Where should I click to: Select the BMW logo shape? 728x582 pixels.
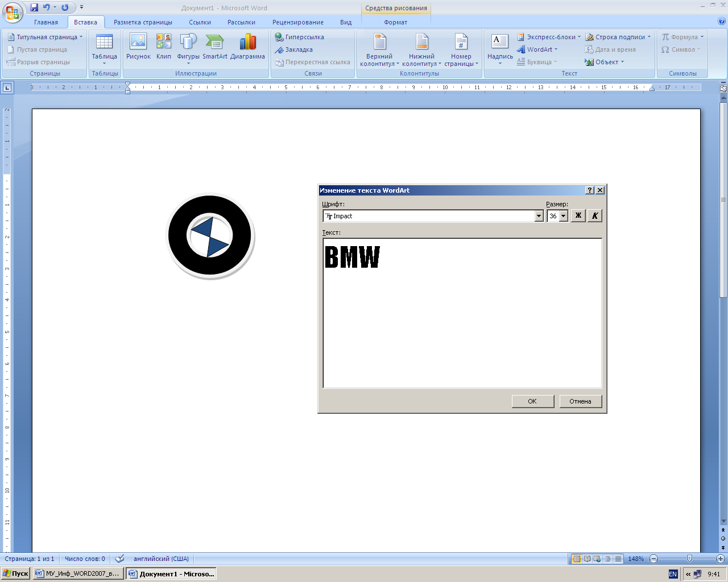210,236
